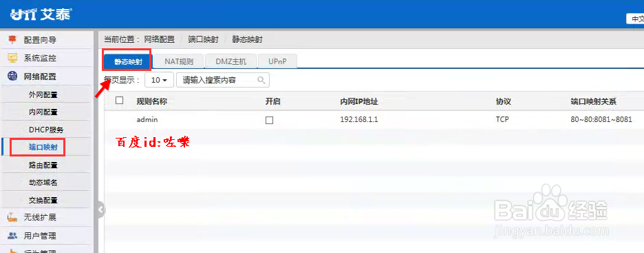Click the 192.168.1.1 IP cell
644x253 pixels.
pos(359,119)
